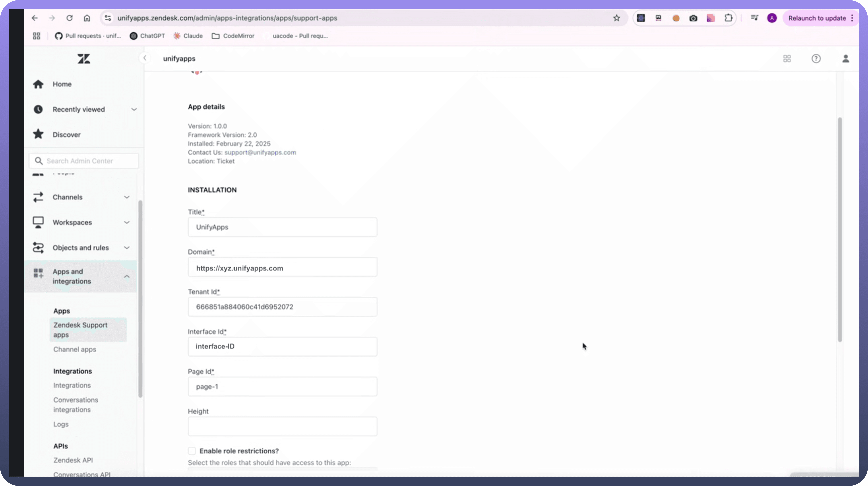Open the extensions puzzle icon
The image size is (868, 486).
coord(728,18)
